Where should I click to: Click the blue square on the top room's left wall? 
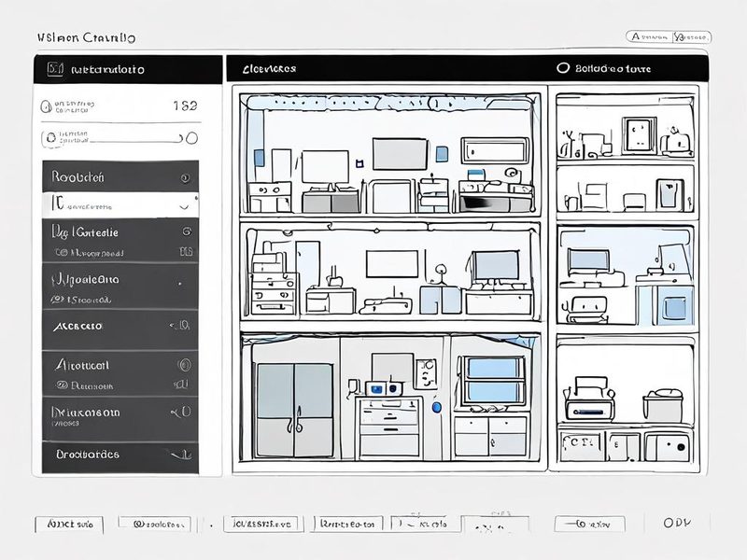tap(259, 158)
